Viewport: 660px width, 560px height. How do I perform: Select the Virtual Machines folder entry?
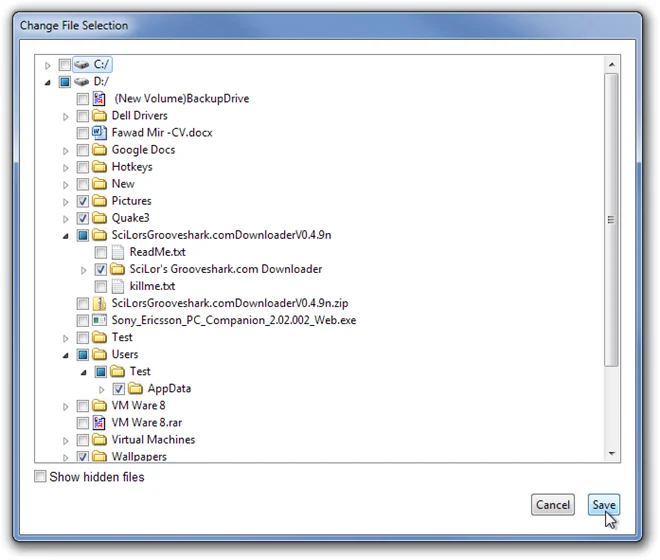[153, 440]
